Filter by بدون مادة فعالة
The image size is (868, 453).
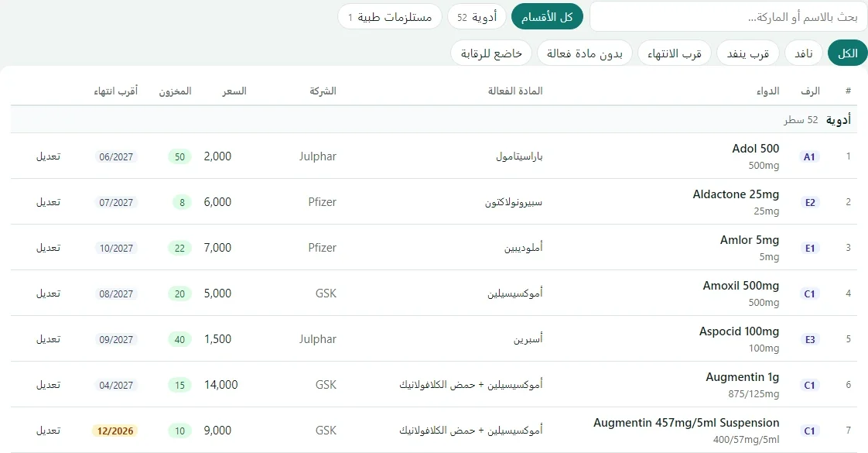[x=585, y=53]
